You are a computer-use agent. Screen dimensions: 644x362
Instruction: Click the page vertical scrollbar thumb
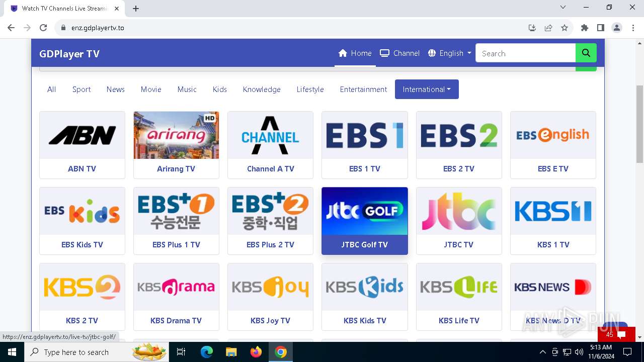640,124
